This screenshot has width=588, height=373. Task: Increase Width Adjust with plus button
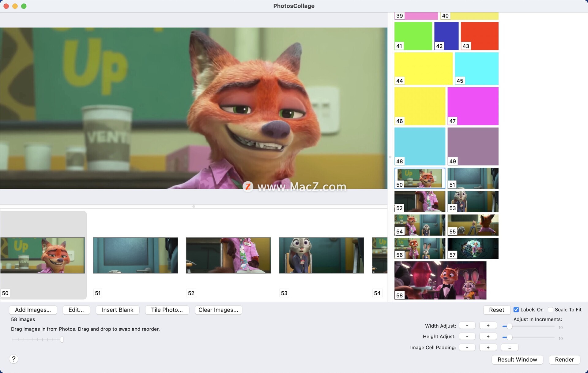coord(488,326)
